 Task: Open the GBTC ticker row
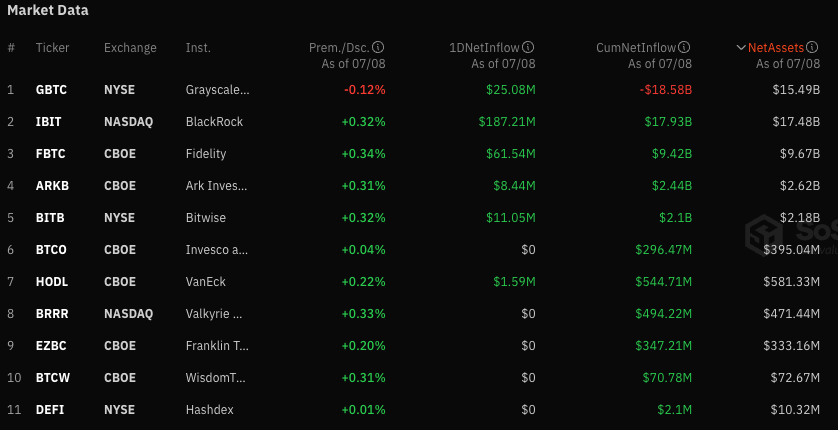[x=52, y=89]
